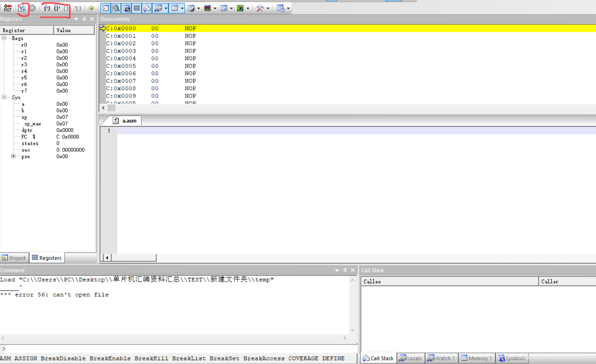Click the Caller column header
596x364 pixels.
coord(567,282)
